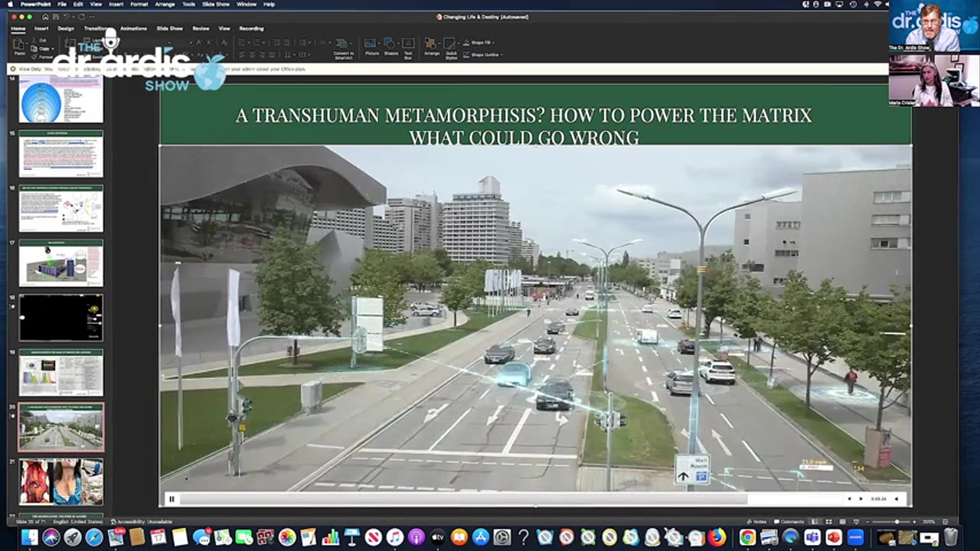Switch to the Slide Show ribbon tab

click(x=169, y=28)
